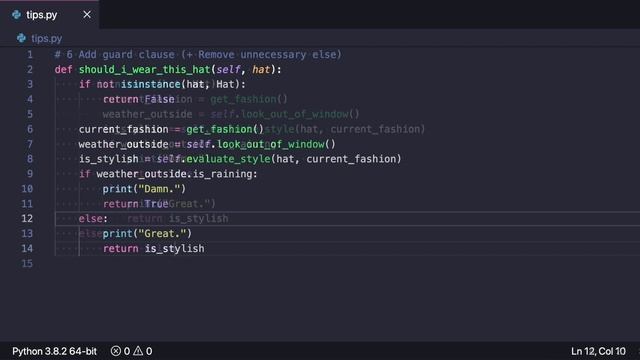
Task: Click print("Damn.") on line 10
Action: click(x=144, y=189)
